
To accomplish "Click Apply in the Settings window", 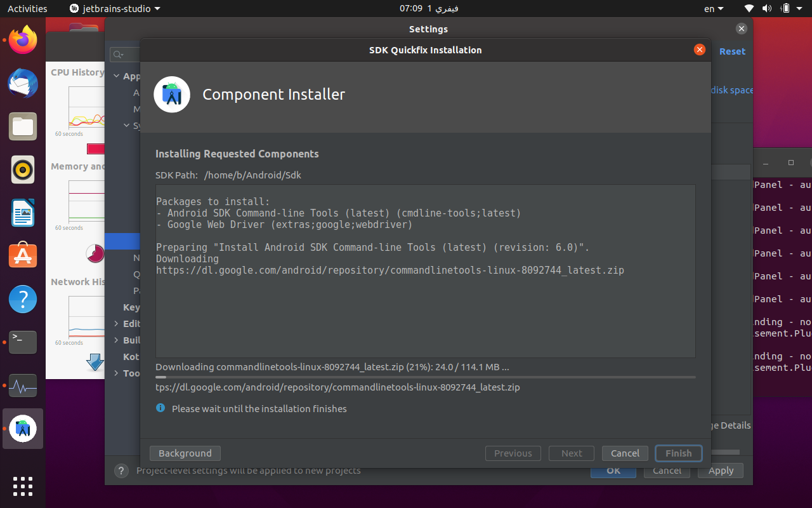I will 721,471.
